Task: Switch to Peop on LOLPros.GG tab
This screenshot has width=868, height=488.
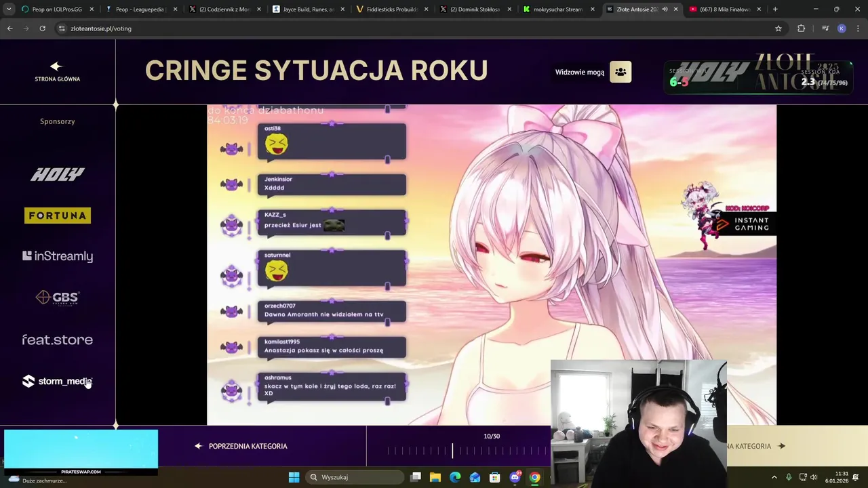Action: (57, 9)
